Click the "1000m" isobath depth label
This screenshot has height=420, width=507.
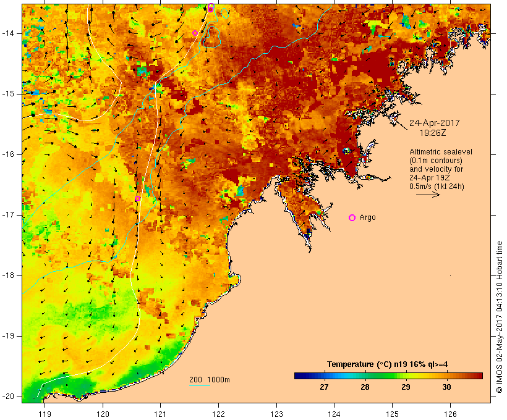tap(218, 380)
